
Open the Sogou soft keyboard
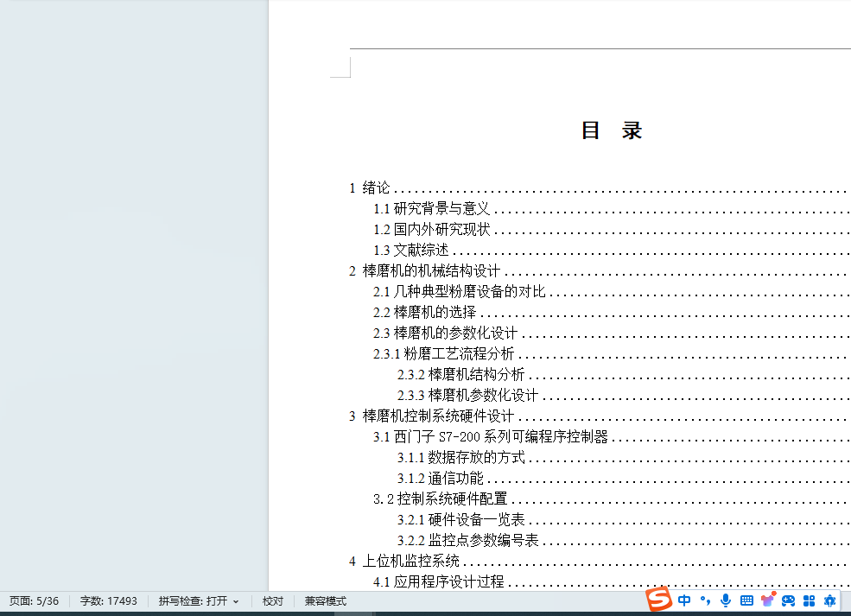point(746,600)
